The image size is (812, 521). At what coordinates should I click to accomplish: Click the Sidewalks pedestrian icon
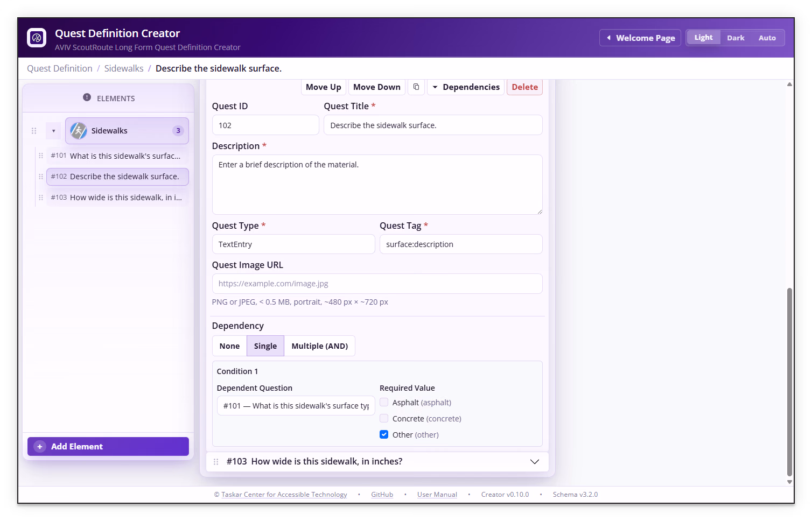79,131
